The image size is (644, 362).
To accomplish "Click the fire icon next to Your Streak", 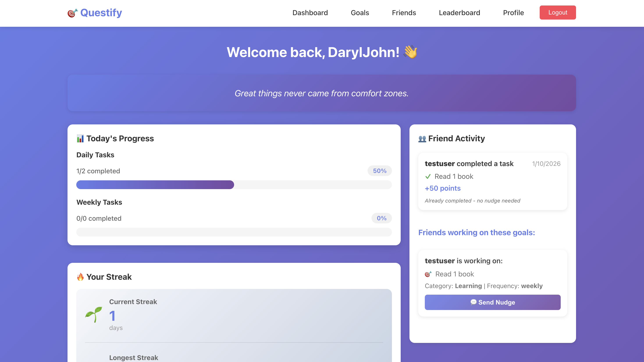I will [80, 277].
